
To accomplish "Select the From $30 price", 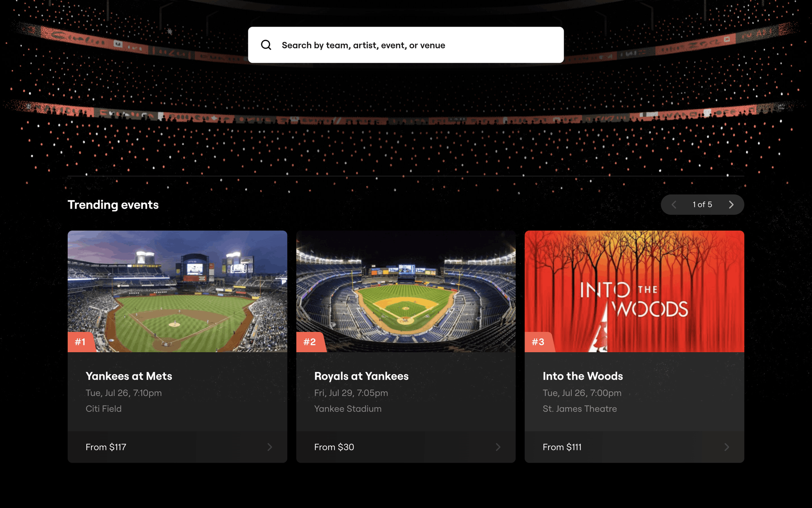I will pyautogui.click(x=334, y=447).
